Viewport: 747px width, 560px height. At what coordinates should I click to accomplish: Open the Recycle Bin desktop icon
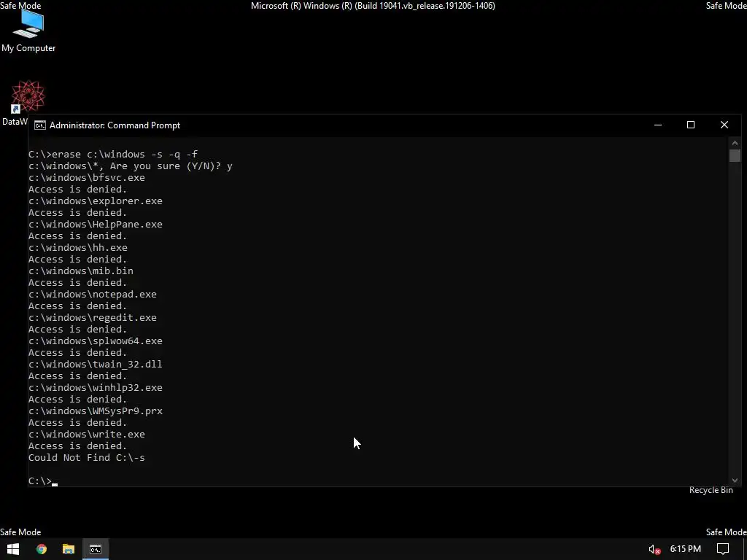[711, 490]
